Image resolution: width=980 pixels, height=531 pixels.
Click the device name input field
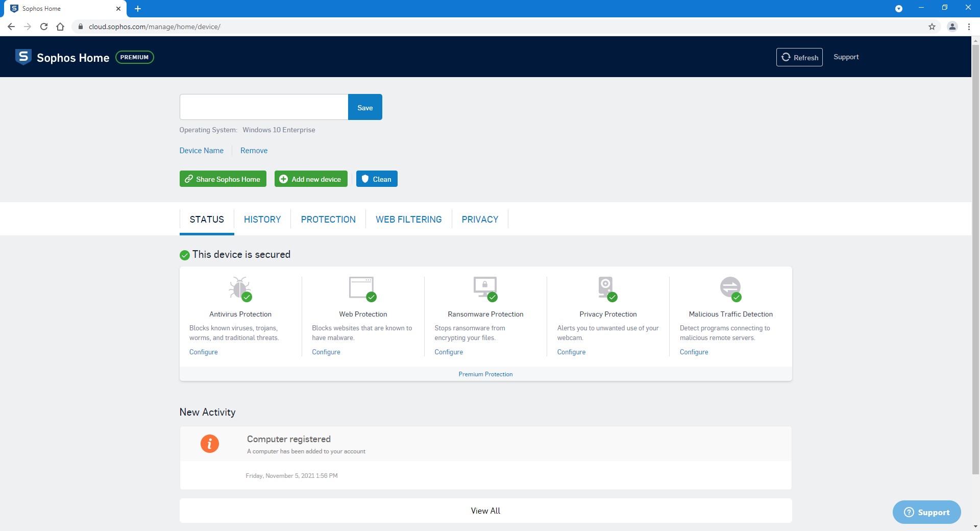(264, 107)
